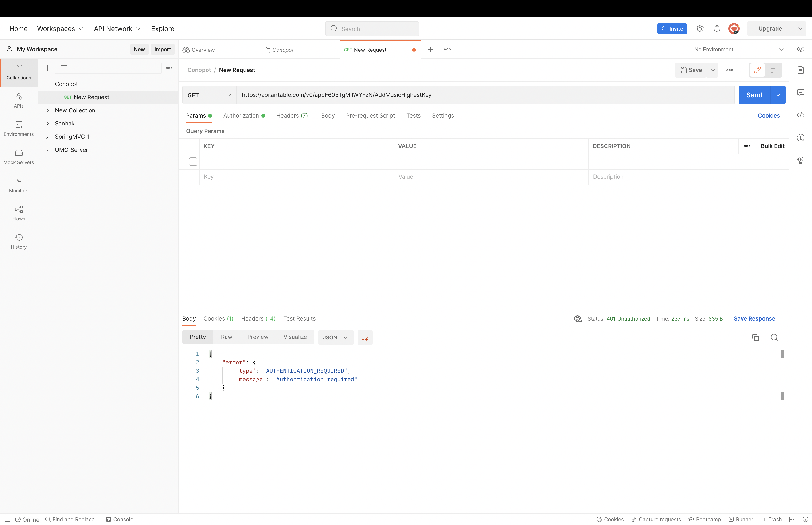Open the environment quick look eye icon
Image resolution: width=812 pixels, height=525 pixels.
[x=800, y=49]
